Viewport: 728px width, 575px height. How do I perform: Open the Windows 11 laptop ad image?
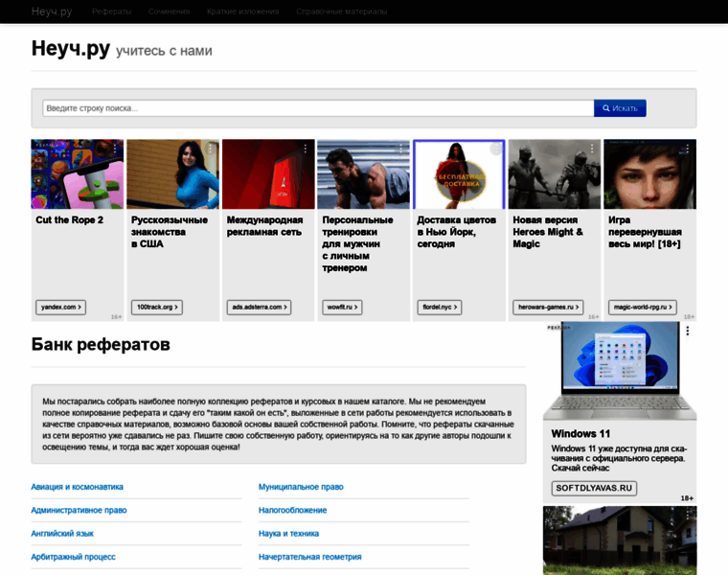[620, 371]
